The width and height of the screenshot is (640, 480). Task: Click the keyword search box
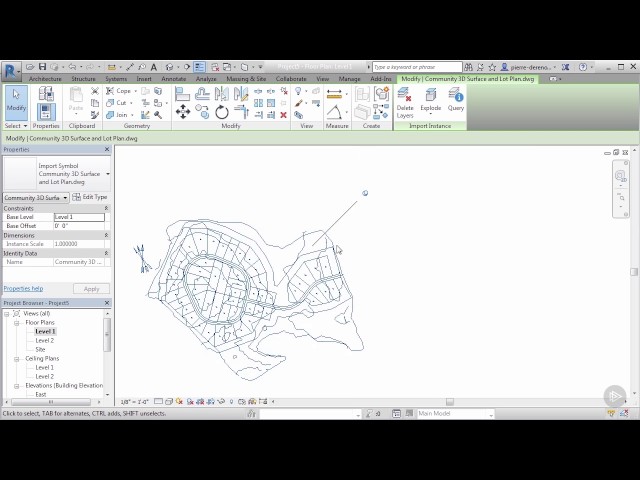pos(417,67)
